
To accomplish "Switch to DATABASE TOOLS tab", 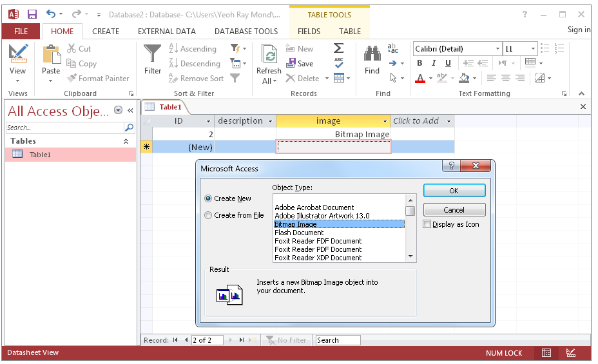I will [246, 32].
